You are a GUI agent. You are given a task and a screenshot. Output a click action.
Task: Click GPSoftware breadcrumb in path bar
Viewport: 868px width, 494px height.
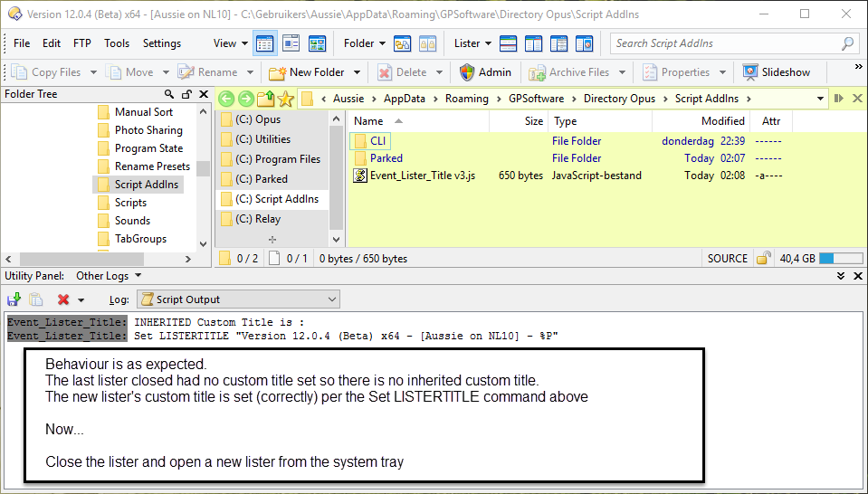(x=536, y=99)
